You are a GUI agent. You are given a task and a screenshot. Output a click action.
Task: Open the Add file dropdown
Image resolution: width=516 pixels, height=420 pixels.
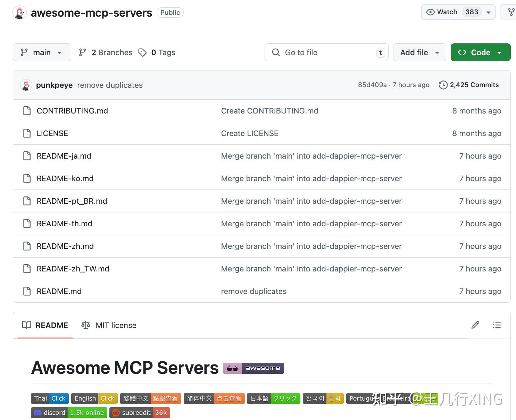pos(419,52)
